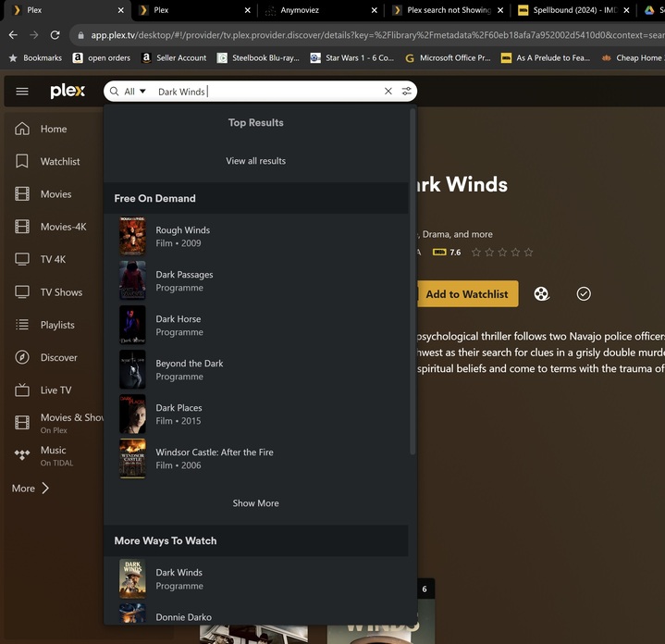Open the All search scope dropdown
Screen dimensions: 665x644
pos(135,92)
